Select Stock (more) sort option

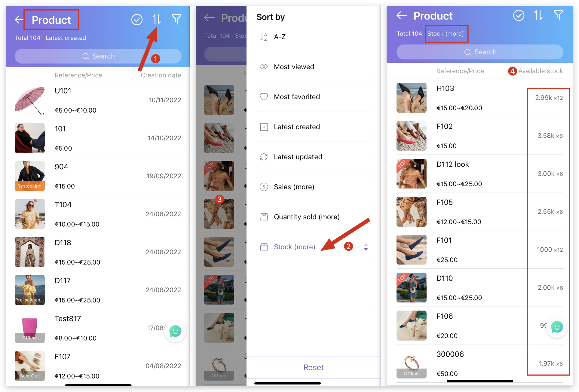tap(294, 247)
